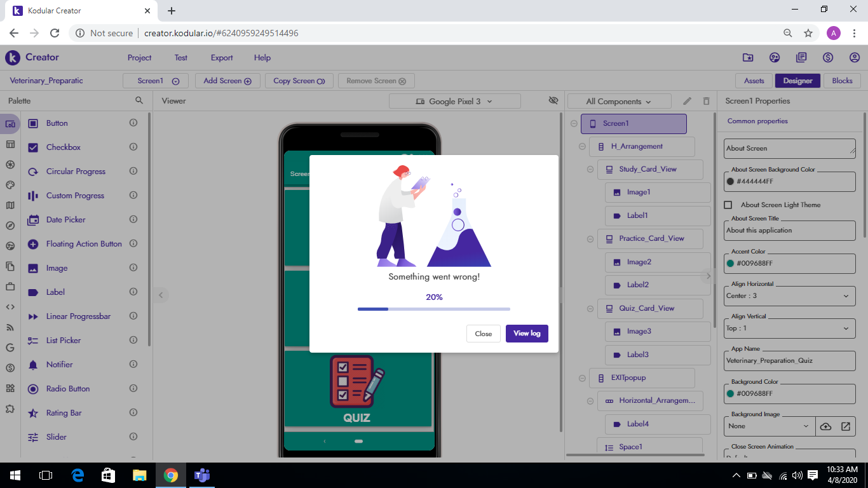The height and width of the screenshot is (488, 868).
Task: Open the Google Pixel 3 device dropdown
Action: [454, 101]
